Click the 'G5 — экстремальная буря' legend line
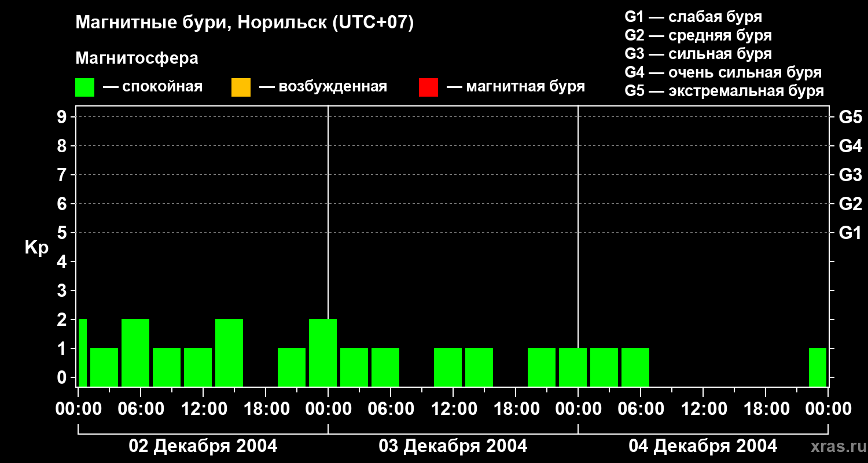The width and height of the screenshot is (868, 463). (x=724, y=91)
